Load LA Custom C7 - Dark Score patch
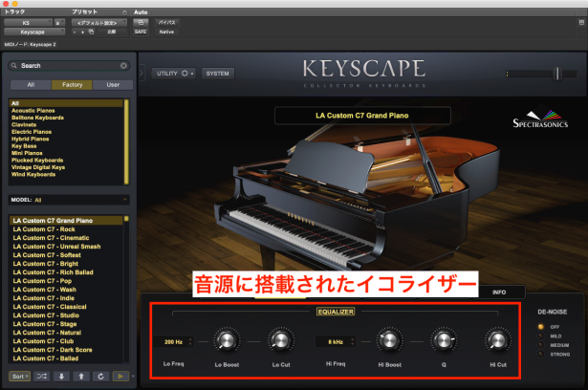This screenshot has height=390, width=588. click(66, 350)
